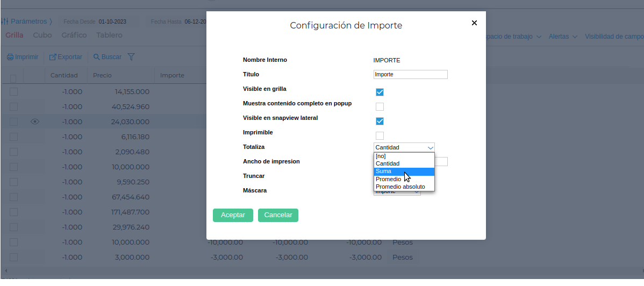
Task: Toggle Visible en grilla checkbox
Action: pos(380,92)
